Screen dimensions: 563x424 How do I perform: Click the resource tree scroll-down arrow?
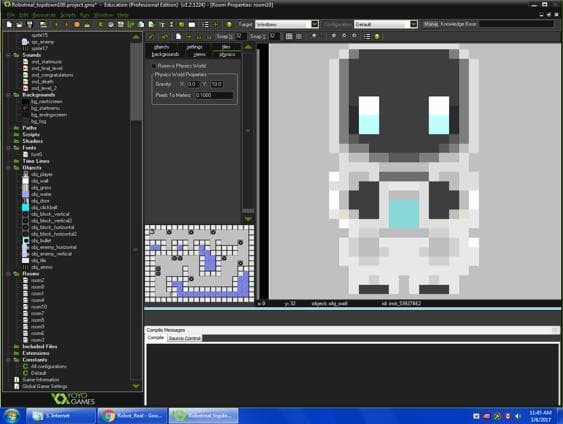click(x=136, y=386)
